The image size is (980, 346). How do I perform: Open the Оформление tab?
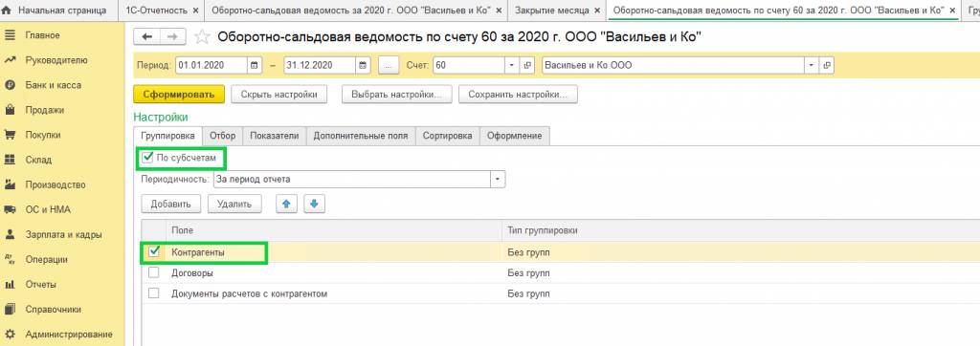[514, 136]
